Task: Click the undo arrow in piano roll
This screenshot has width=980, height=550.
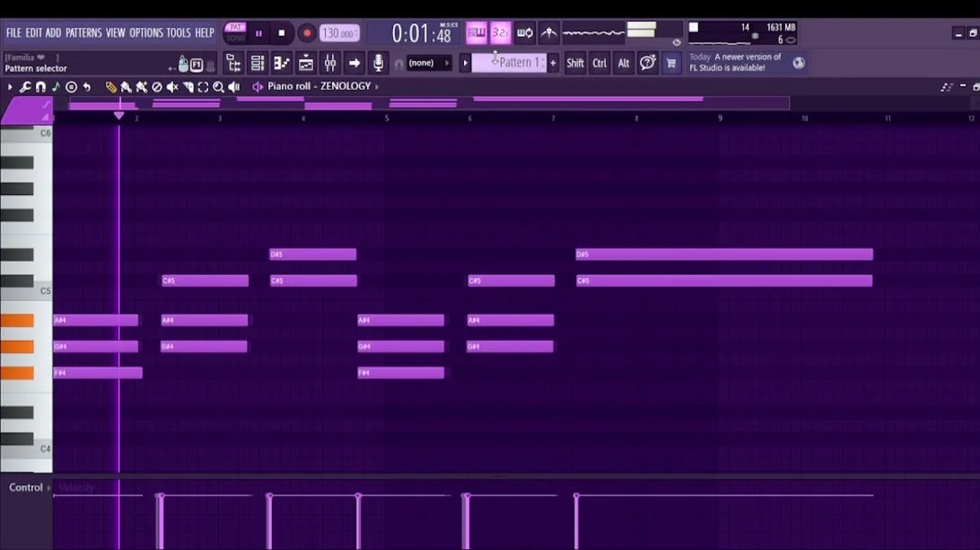Action: (x=86, y=87)
